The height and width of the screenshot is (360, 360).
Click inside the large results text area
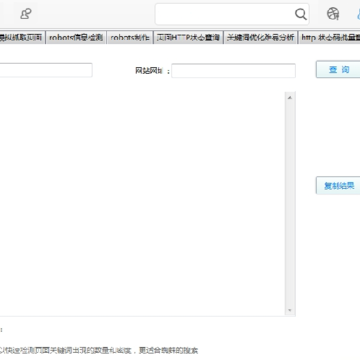click(x=143, y=204)
